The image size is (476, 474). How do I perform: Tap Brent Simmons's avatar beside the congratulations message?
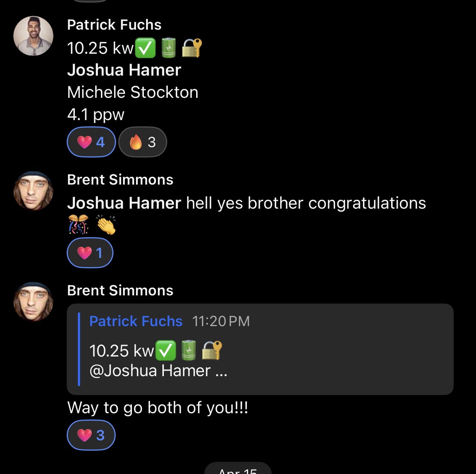click(x=33, y=191)
